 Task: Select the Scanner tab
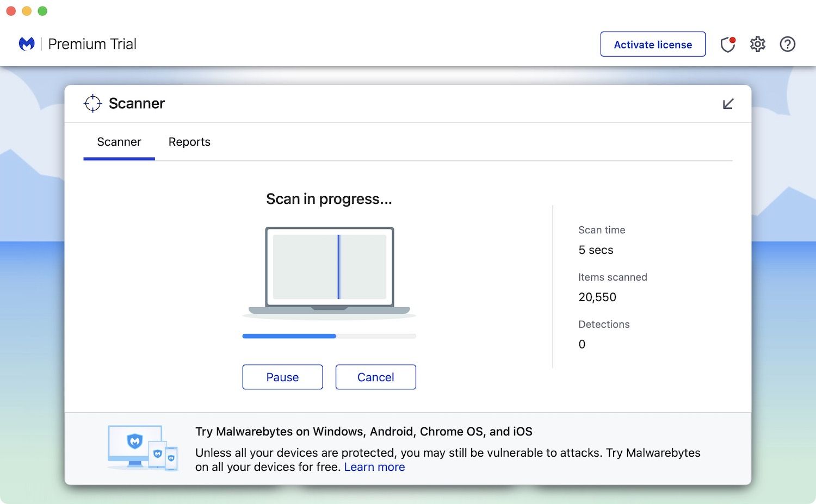click(x=119, y=142)
